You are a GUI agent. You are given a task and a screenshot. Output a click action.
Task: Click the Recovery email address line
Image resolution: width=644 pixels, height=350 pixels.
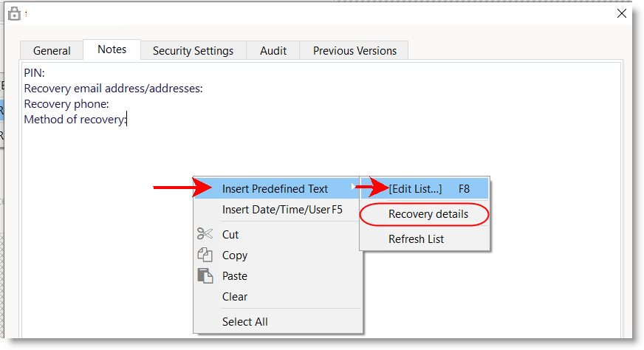[113, 89]
